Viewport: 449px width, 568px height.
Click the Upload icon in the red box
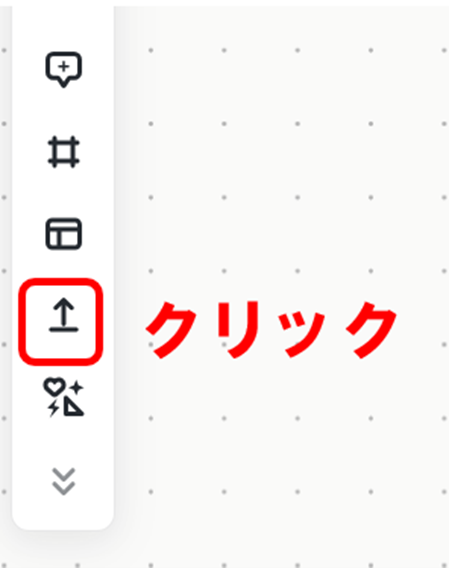pos(64,315)
